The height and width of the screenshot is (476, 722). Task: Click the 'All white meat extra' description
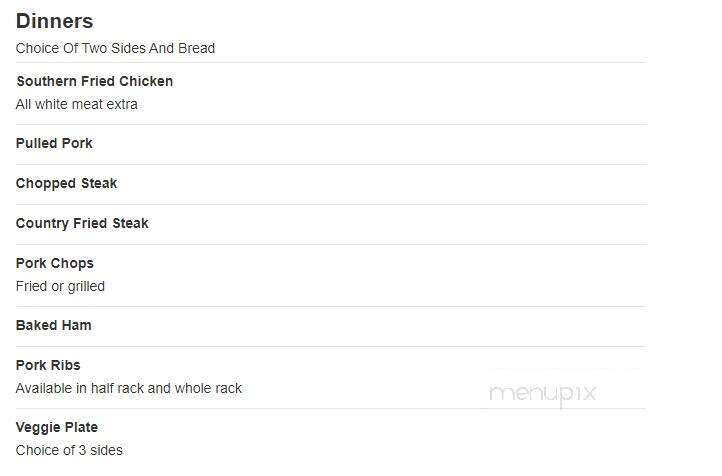[76, 104]
